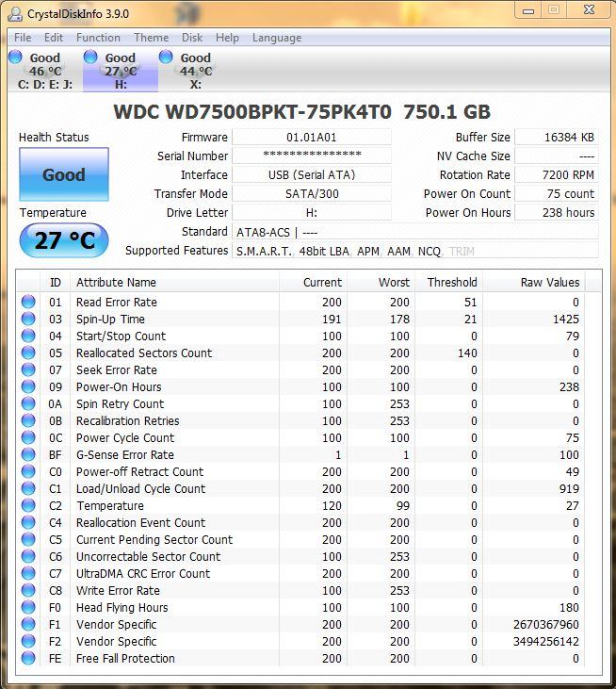Click the ID column header

[56, 282]
